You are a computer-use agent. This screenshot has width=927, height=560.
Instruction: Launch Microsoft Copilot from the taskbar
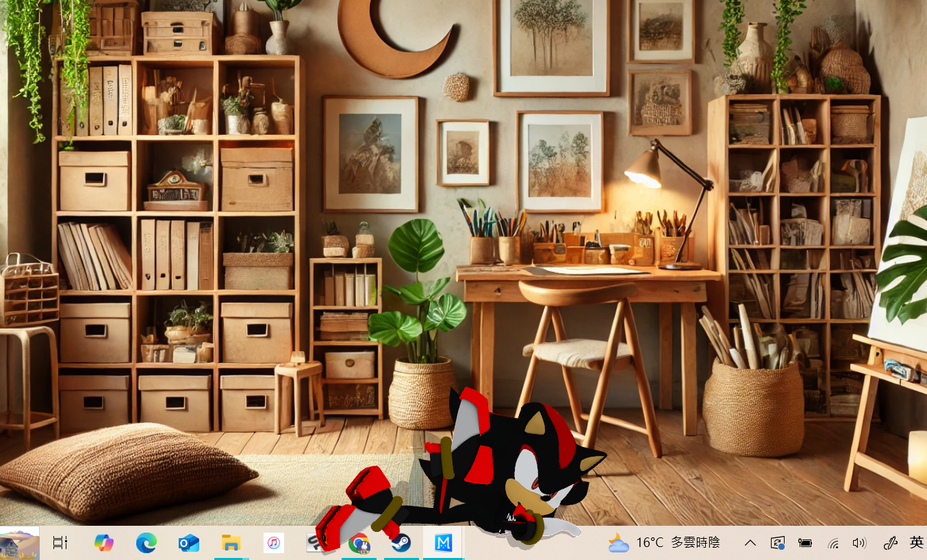tap(103, 544)
